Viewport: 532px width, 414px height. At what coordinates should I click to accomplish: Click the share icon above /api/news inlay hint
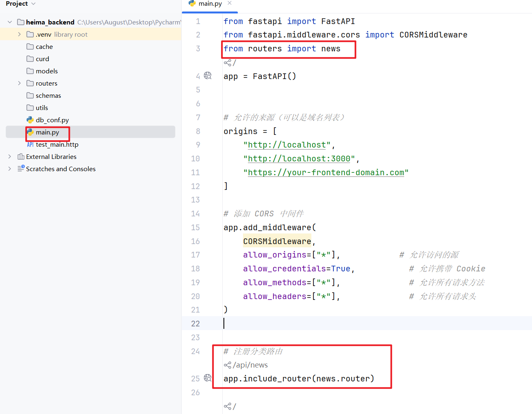[x=227, y=365]
